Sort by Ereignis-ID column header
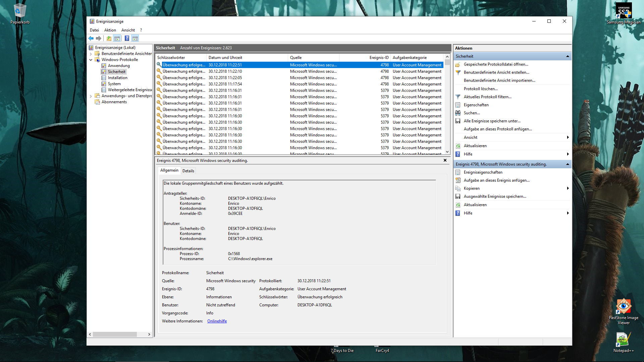This screenshot has width=644, height=362. (365, 58)
